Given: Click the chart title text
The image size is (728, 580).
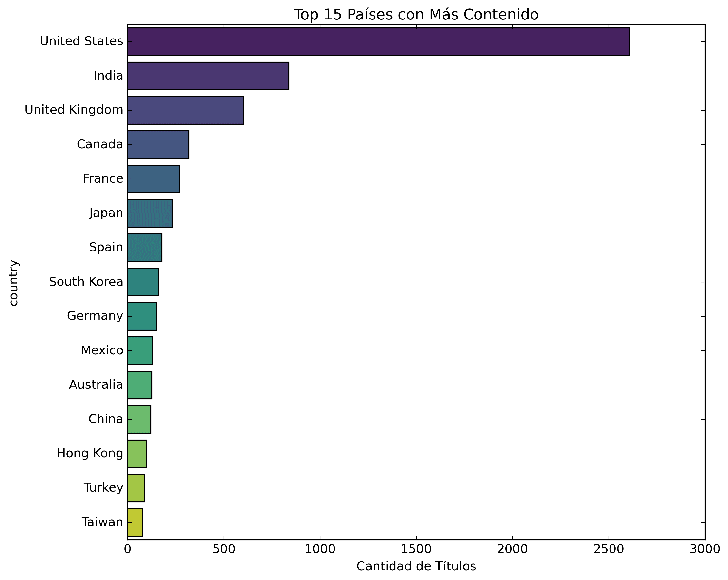Looking at the screenshot, I should (416, 15).
